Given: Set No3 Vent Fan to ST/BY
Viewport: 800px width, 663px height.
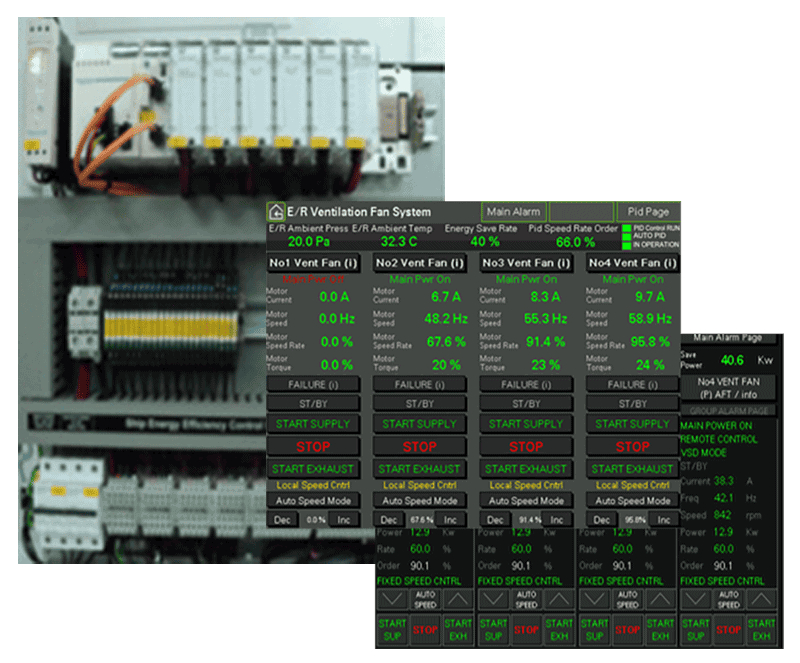Looking at the screenshot, I should (x=526, y=404).
